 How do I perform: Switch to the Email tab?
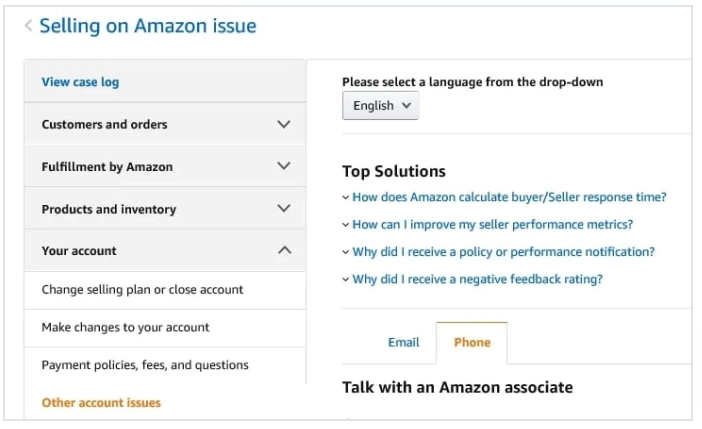403,343
